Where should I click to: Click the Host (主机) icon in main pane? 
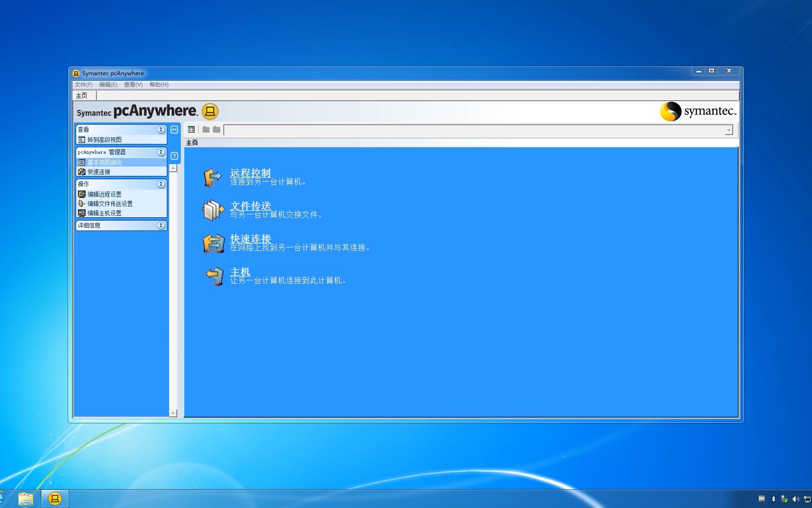215,276
